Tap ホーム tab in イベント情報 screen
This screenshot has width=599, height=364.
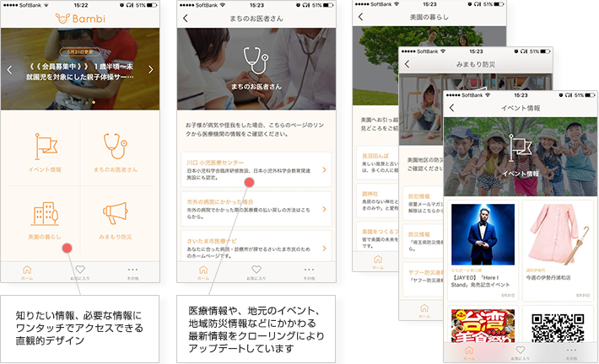coord(469,353)
